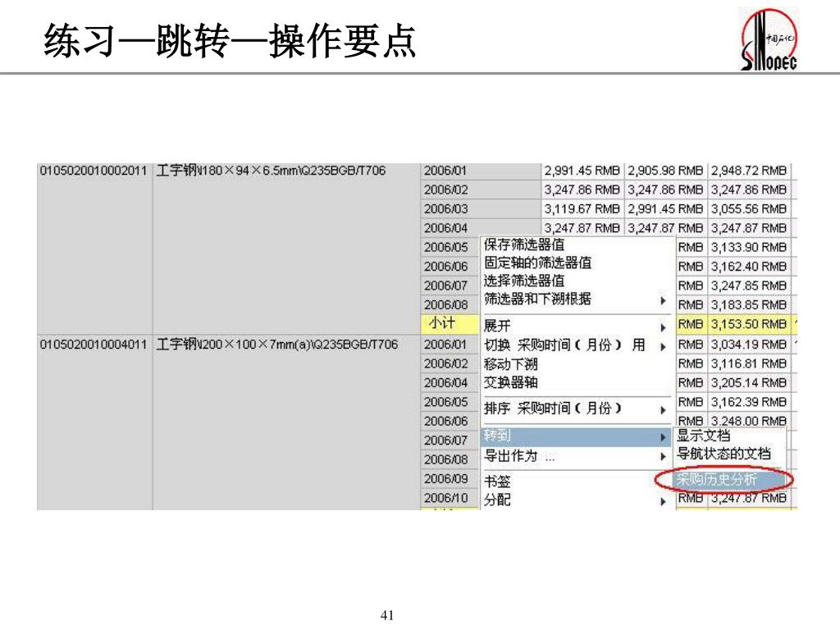Click 书签 menu item

(577, 482)
